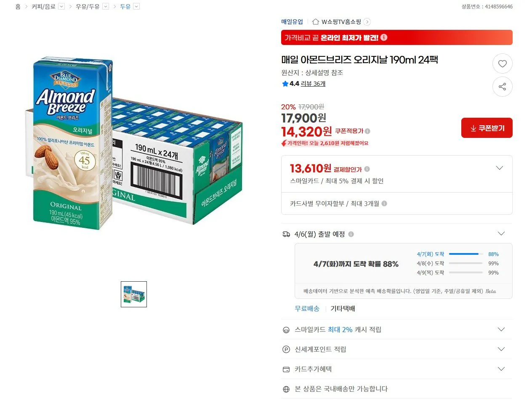Screen dimensions: 532x404
Task: Collapse the 출발 예정 delivery section
Action: [501, 233]
